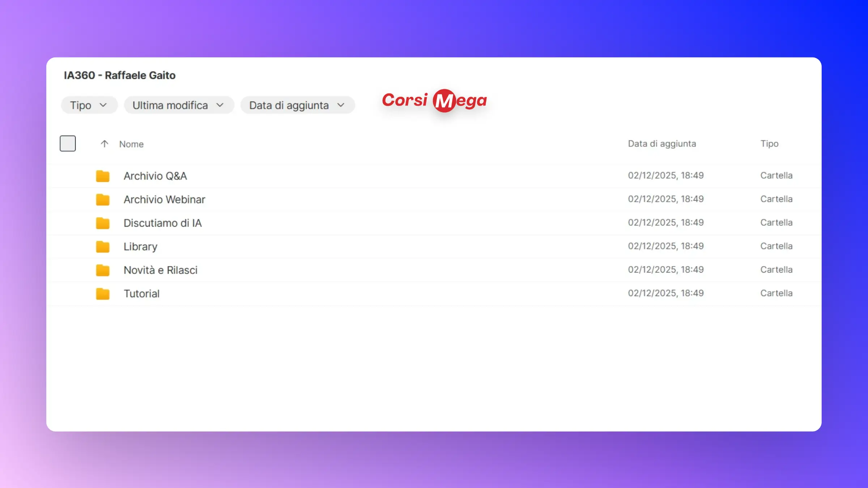Click the Discutiamo di IA folder icon
The image size is (868, 488).
[x=103, y=223]
